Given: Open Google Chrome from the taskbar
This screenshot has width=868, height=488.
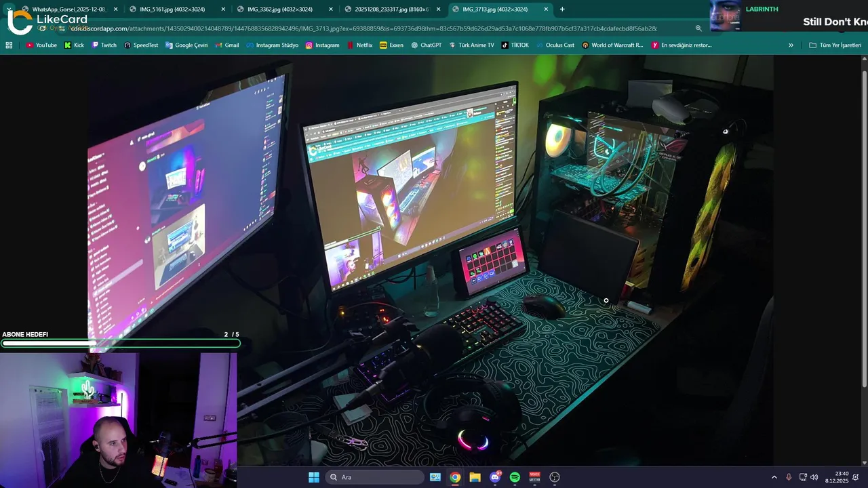Looking at the screenshot, I should (455, 477).
